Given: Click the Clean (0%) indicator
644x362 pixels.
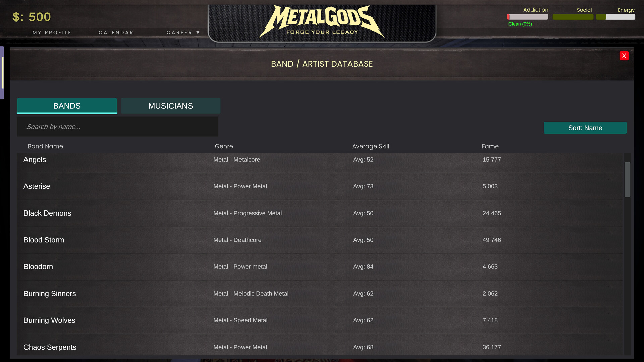Looking at the screenshot, I should (x=520, y=24).
